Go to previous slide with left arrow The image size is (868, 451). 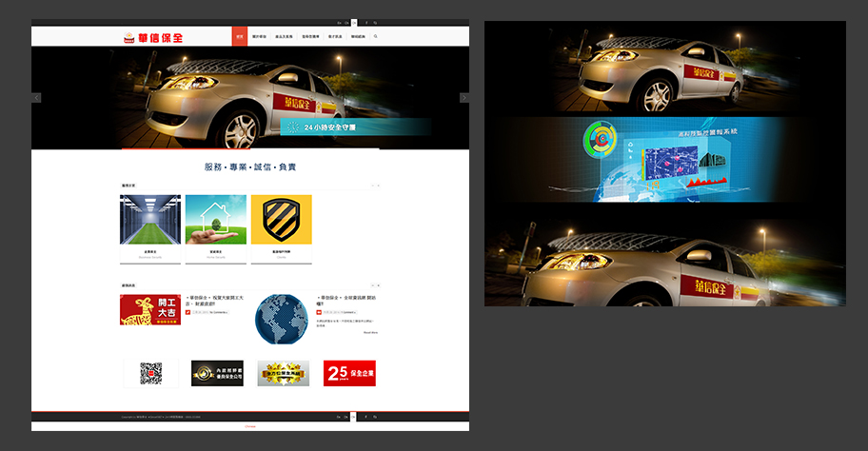36,97
